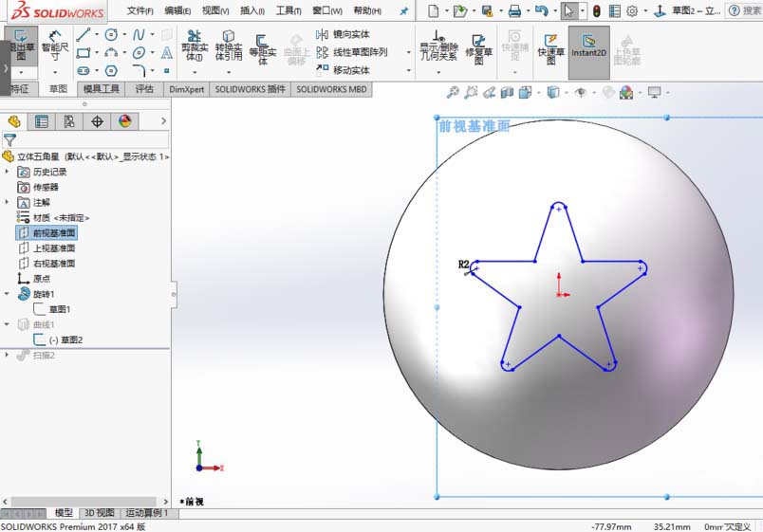The width and height of the screenshot is (763, 532).
Task: Open the Edit Appearance color ball icon
Action: pyautogui.click(x=626, y=92)
